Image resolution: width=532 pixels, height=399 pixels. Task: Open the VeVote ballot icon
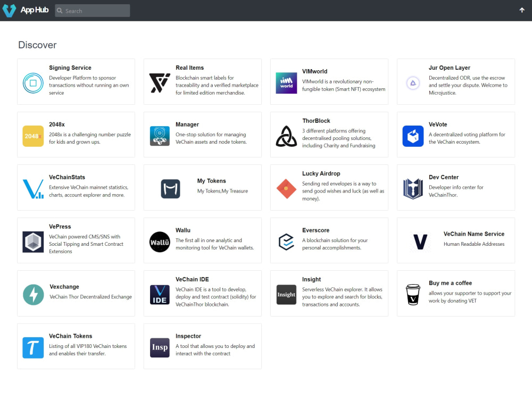coord(413,136)
